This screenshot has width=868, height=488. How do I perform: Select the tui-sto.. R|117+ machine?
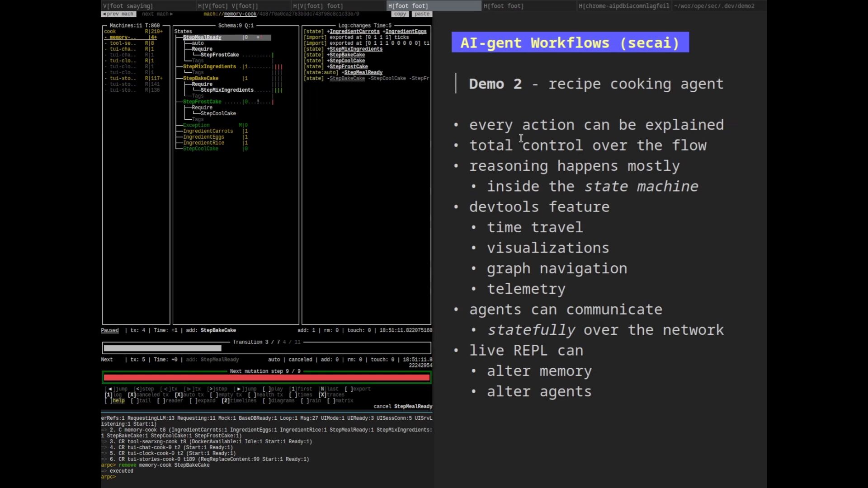(133, 79)
